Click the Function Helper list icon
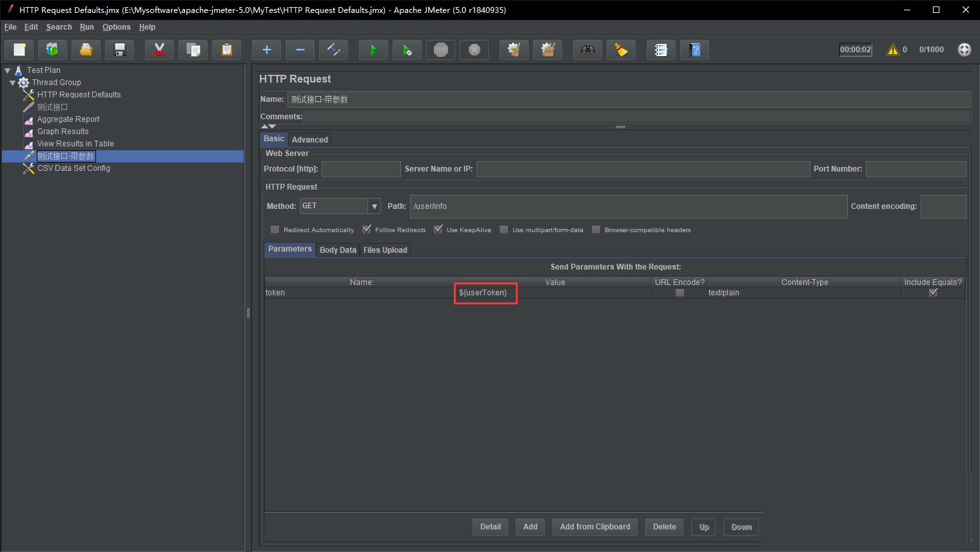The width and height of the screenshot is (980, 552). click(661, 50)
